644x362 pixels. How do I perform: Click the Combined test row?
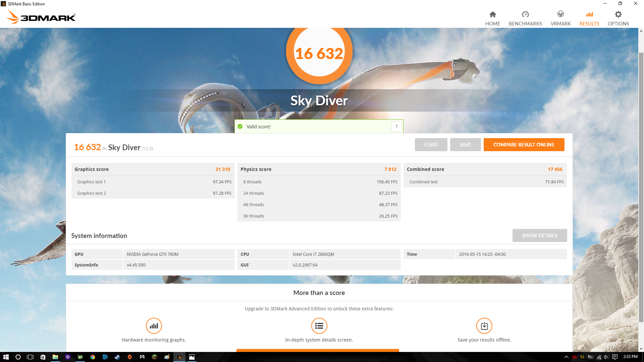coord(485,182)
